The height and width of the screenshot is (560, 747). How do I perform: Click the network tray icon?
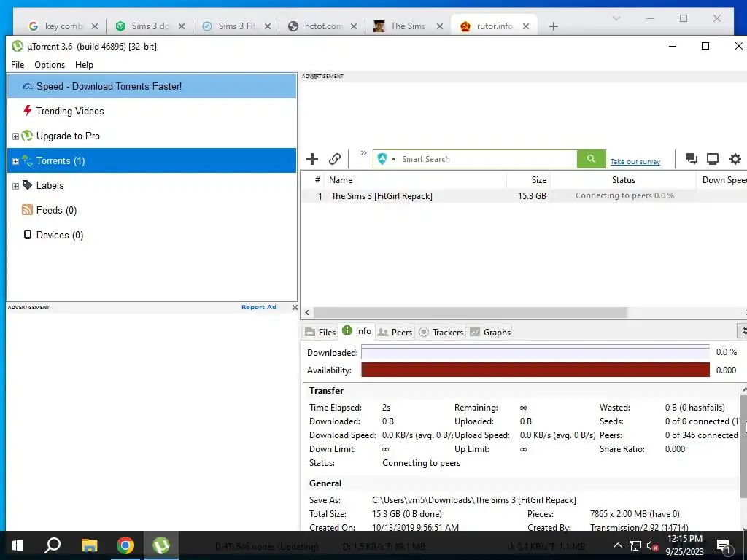coord(635,545)
